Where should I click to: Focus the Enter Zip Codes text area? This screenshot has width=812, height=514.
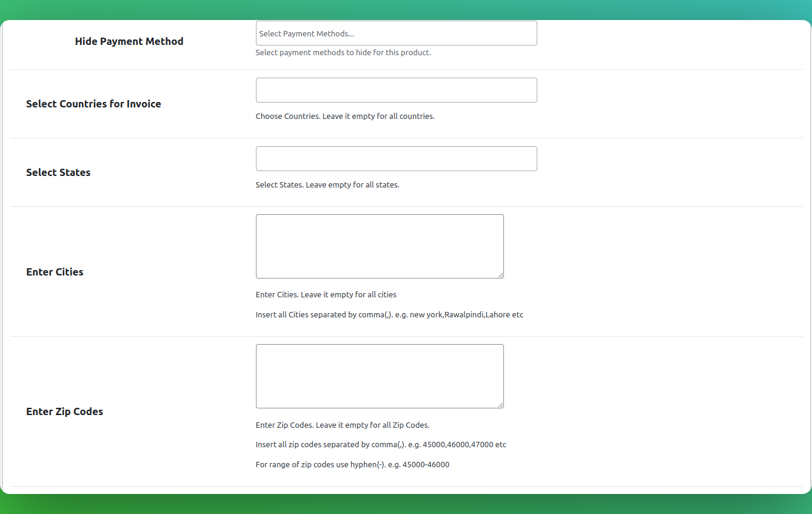[x=379, y=376]
